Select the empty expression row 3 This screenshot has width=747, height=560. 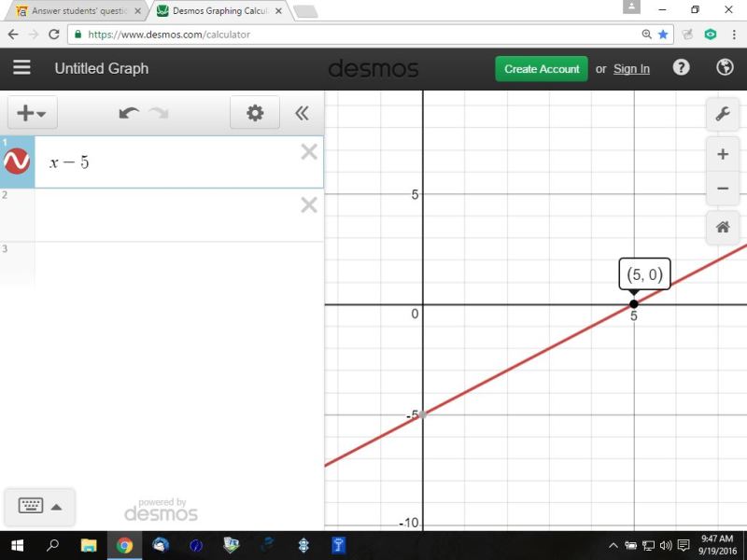click(x=178, y=265)
